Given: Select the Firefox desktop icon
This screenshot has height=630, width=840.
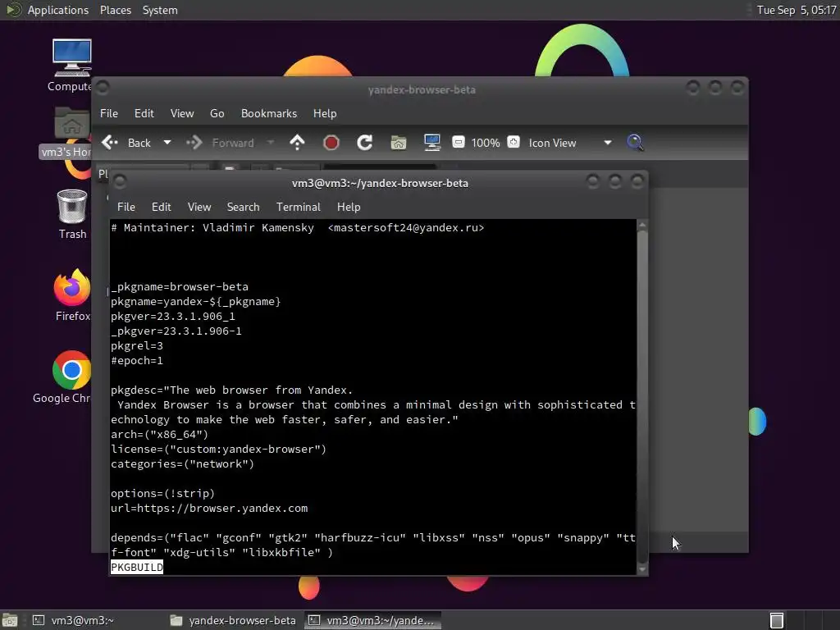Looking at the screenshot, I should click(72, 295).
